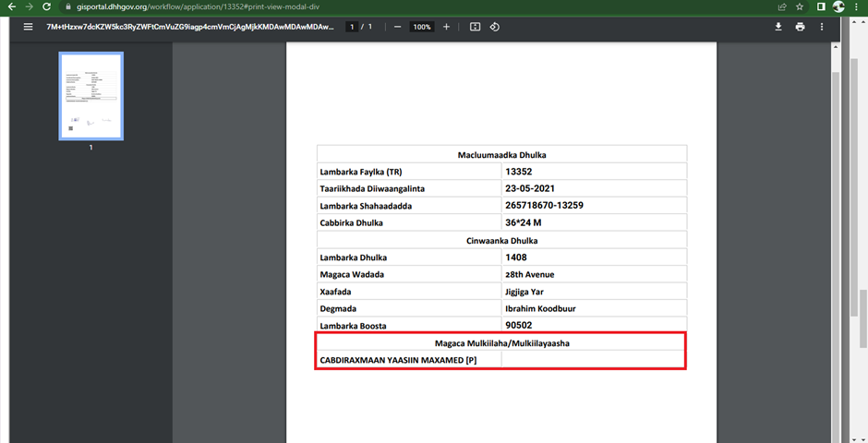Share this page from the address bar
Screen dimensions: 868x443
pos(782,7)
